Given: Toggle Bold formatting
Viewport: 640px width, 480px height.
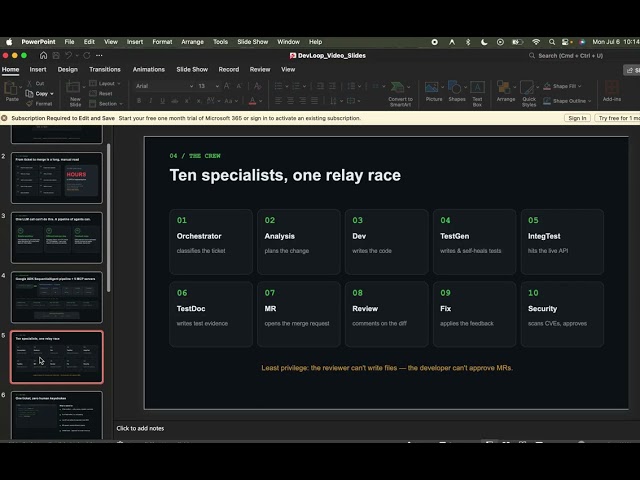Looking at the screenshot, I should click(x=139, y=101).
